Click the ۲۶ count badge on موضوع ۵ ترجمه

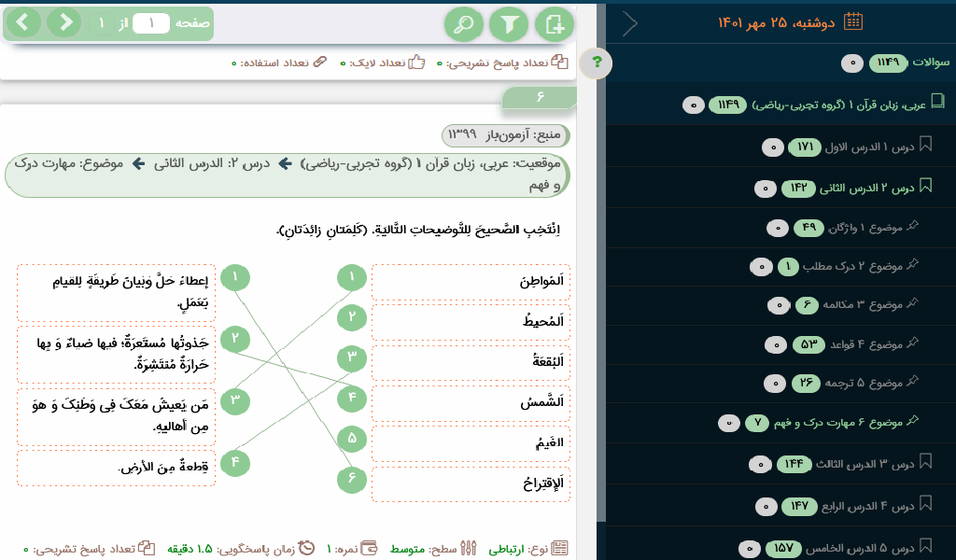(x=806, y=383)
